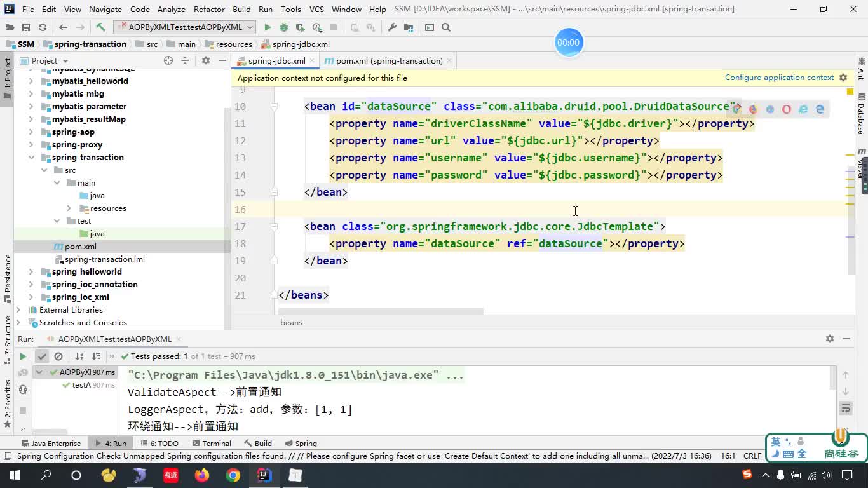Open in Opera browser icon in editor
Viewport: 868px width, 488px height.
787,109
